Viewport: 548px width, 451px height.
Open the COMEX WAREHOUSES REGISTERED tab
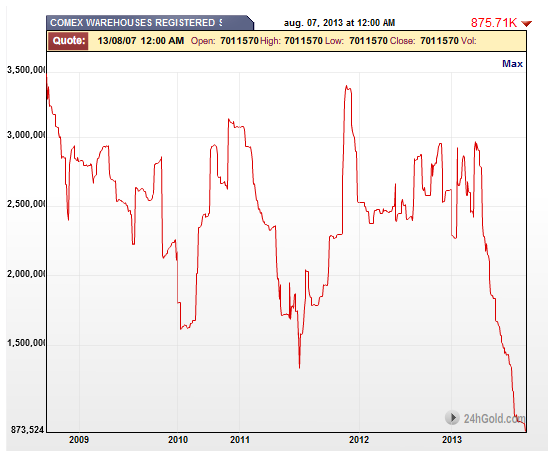150,23
